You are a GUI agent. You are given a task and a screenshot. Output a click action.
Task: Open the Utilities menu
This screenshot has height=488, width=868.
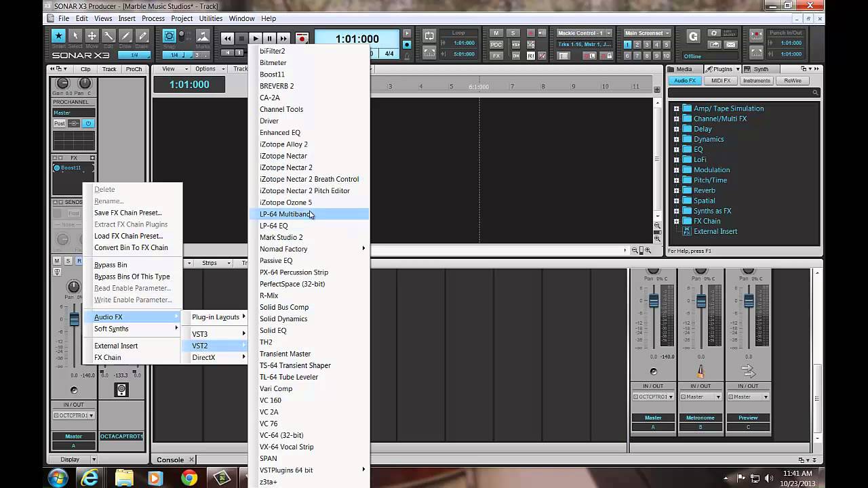(211, 18)
